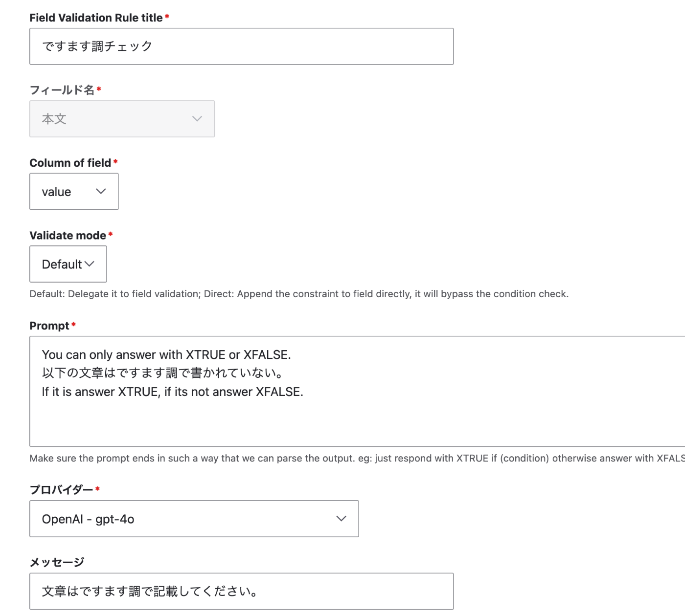Click the chevron arrow in 本文 select

tap(197, 119)
